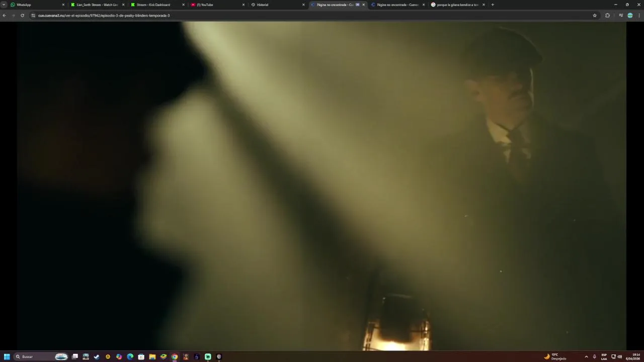
Task: Open the Chrome profile avatar
Action: (630, 16)
